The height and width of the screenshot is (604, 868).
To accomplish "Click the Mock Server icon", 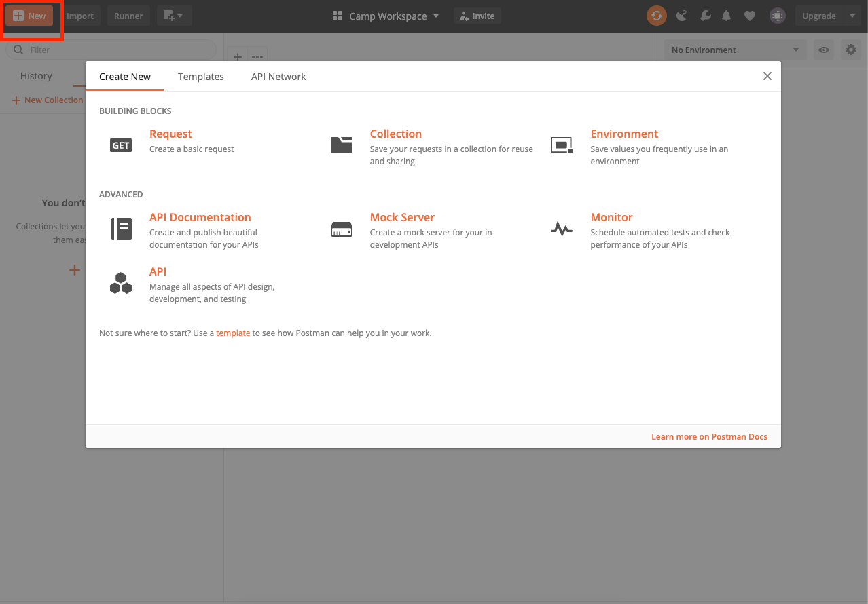I will point(342,229).
